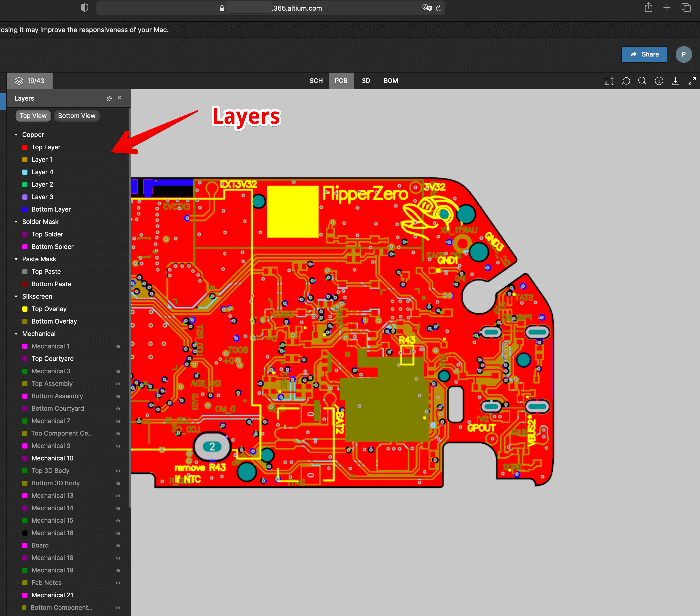
Task: Toggle visibility of Top 3D Body layer
Action: (x=118, y=471)
